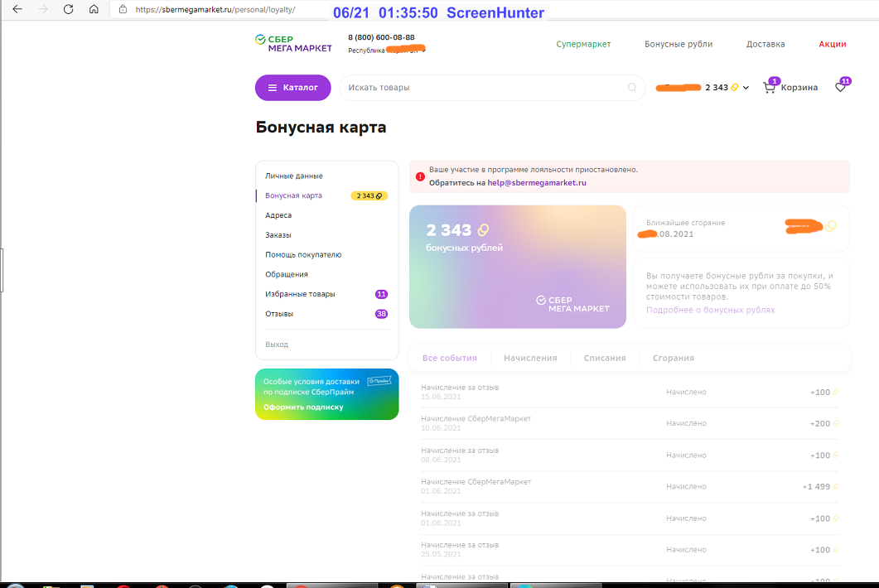
Task: Click the Бонусная карта page heading
Action: 321,128
